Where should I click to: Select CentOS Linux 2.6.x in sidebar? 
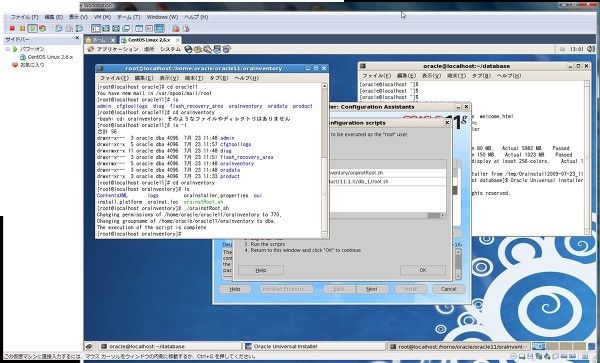click(x=50, y=57)
